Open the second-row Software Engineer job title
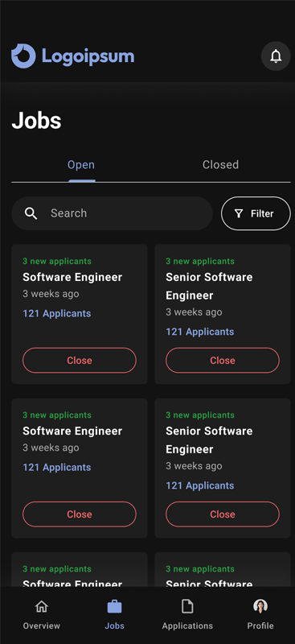This screenshot has height=644, width=295. [72, 431]
